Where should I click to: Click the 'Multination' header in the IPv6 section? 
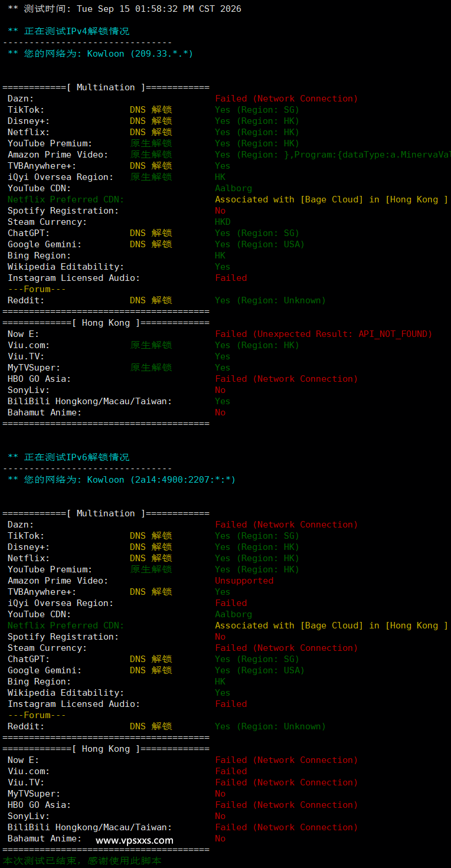(x=106, y=513)
